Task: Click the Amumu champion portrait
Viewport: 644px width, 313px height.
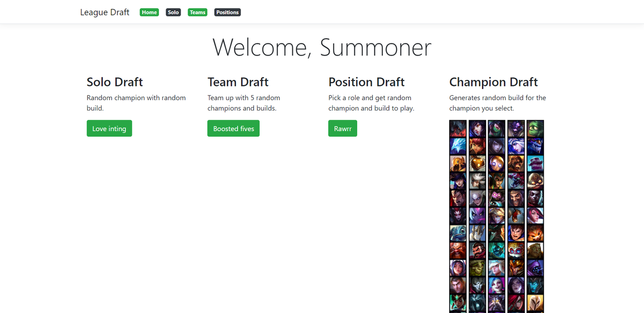Action: point(535,129)
